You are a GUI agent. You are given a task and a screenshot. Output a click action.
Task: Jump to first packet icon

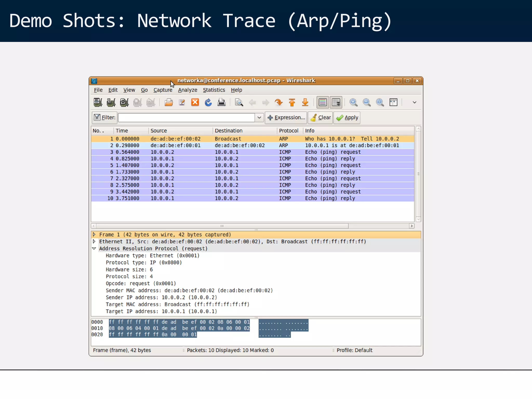(292, 102)
